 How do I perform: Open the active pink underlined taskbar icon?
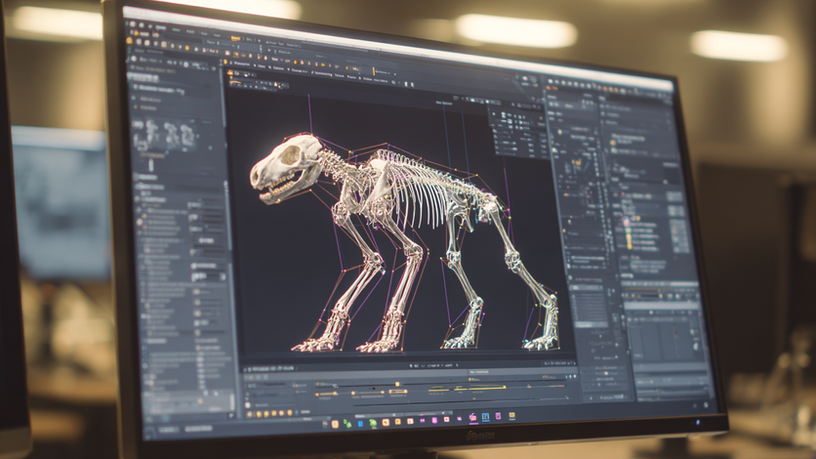(x=473, y=417)
